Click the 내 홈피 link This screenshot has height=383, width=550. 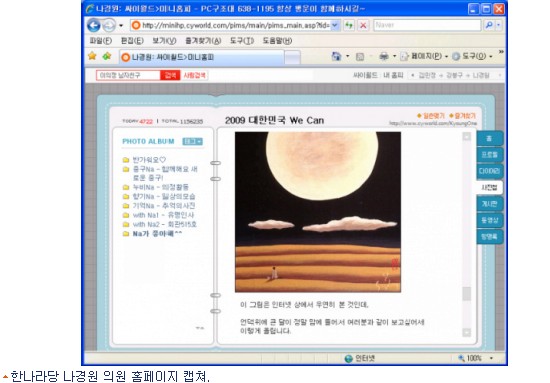(393, 75)
